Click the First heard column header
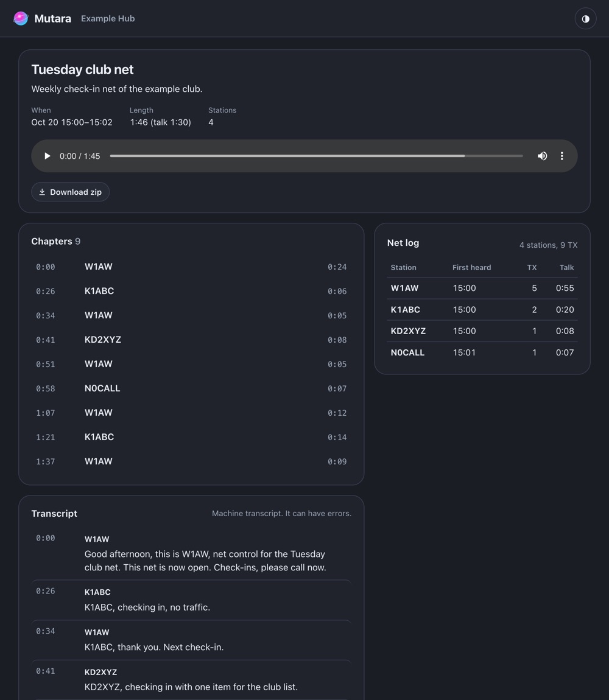The image size is (609, 700). (x=471, y=267)
